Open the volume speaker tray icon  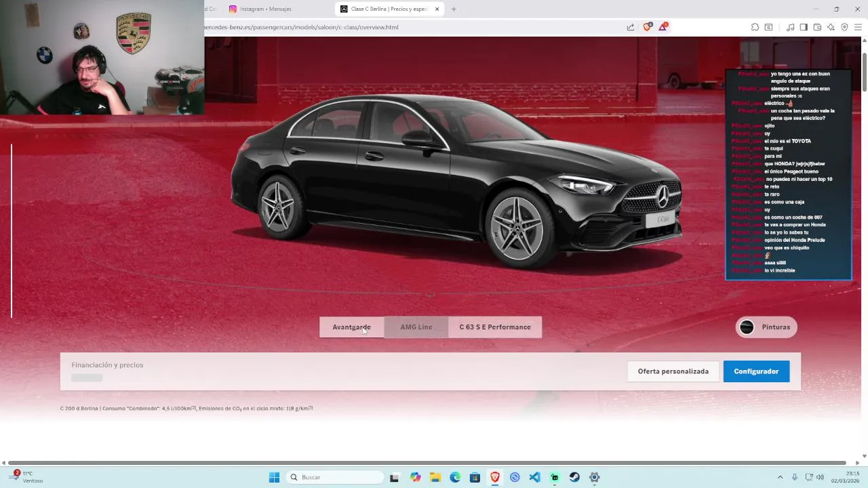coord(820,477)
